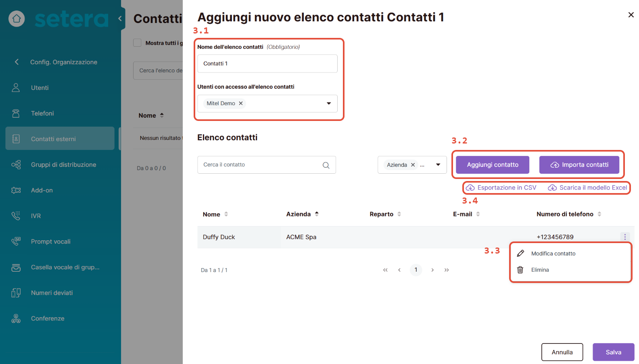Remove the Azienda column filter tag

pos(413,165)
